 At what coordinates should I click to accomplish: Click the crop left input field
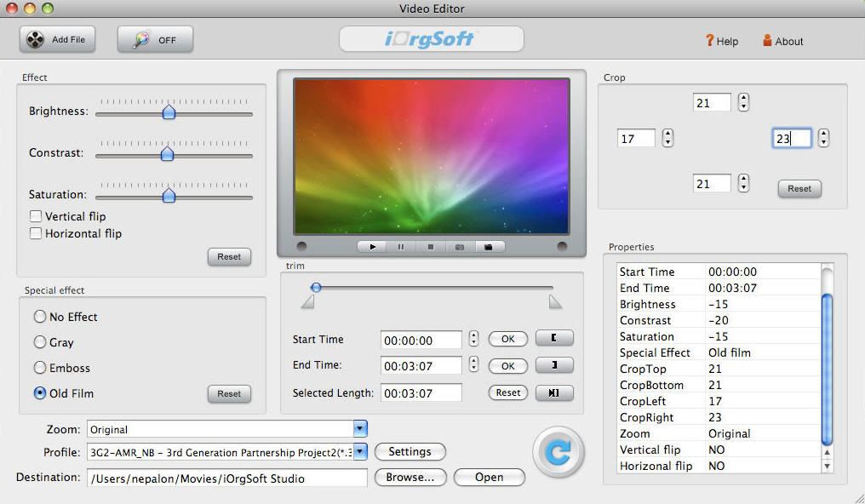pyautogui.click(x=636, y=139)
